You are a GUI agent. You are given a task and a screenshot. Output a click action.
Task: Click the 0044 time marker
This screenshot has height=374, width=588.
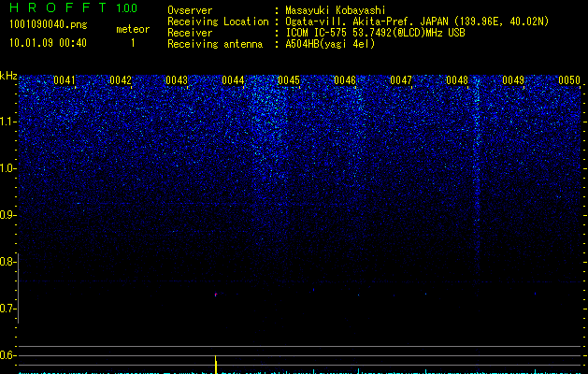coord(233,80)
